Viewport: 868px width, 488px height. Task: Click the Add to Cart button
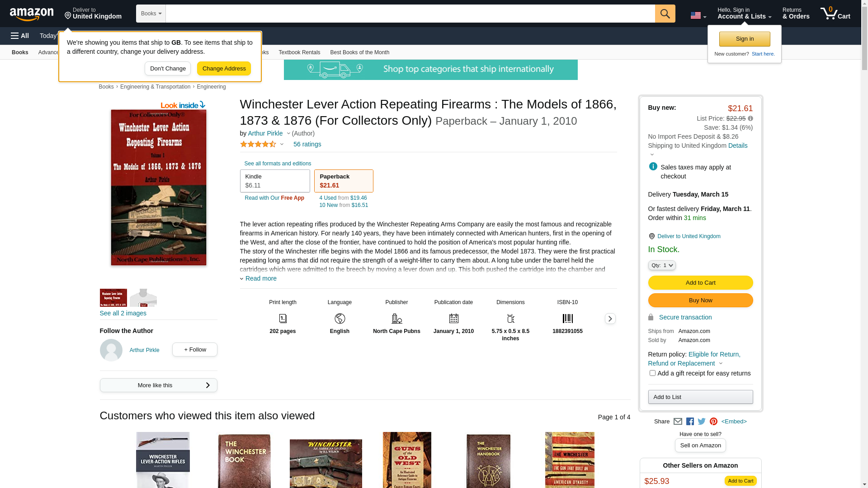[700, 283]
